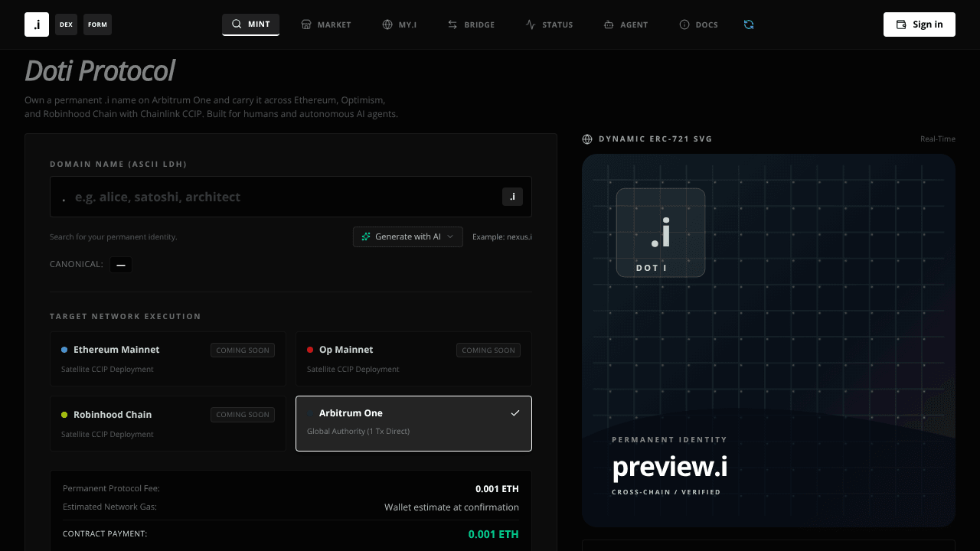Click COMING SOON badge on Ethereum Mainnet

click(x=243, y=350)
